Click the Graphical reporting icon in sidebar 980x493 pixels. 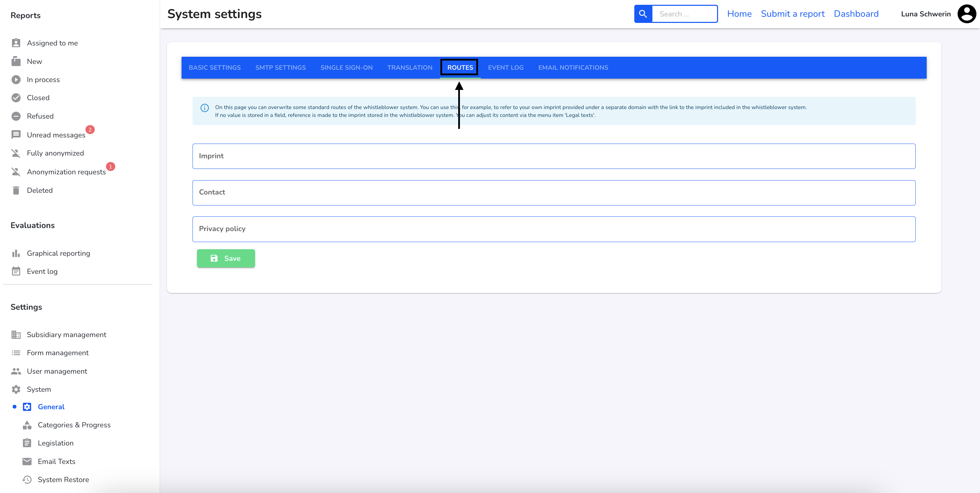click(16, 253)
